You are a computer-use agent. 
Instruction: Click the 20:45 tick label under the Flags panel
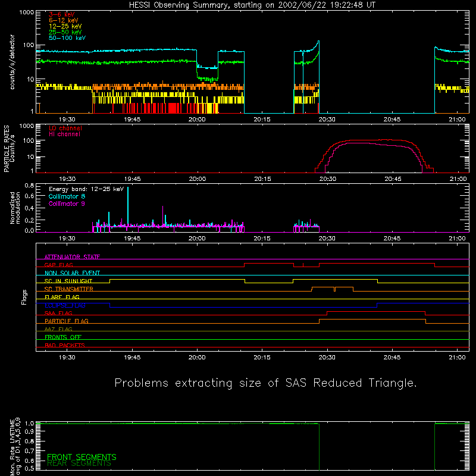tap(392, 358)
